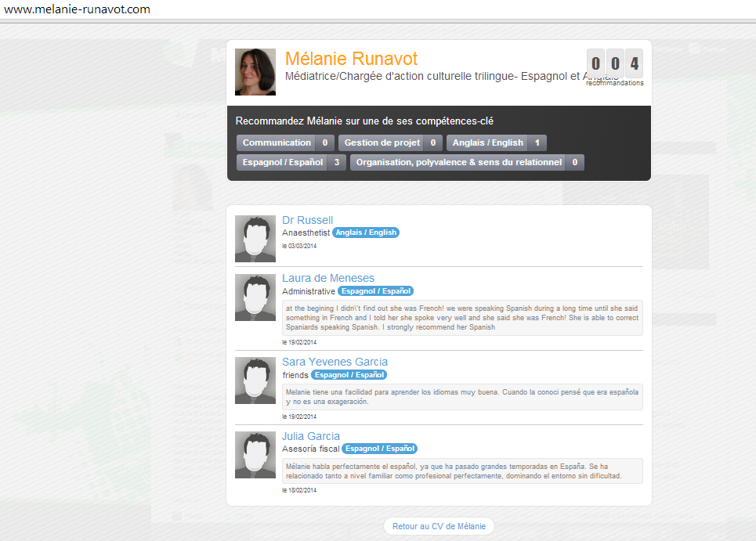Click Retour au CV de Mélanie

coord(439,526)
